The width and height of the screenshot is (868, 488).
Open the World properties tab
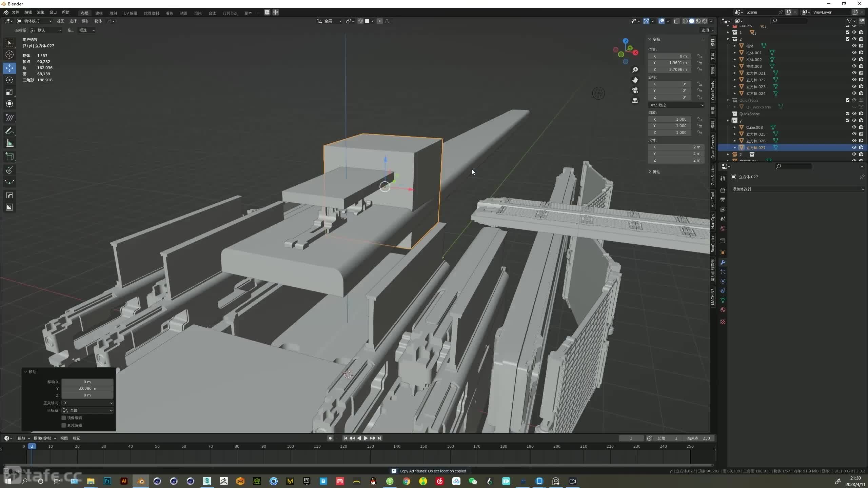[723, 228]
